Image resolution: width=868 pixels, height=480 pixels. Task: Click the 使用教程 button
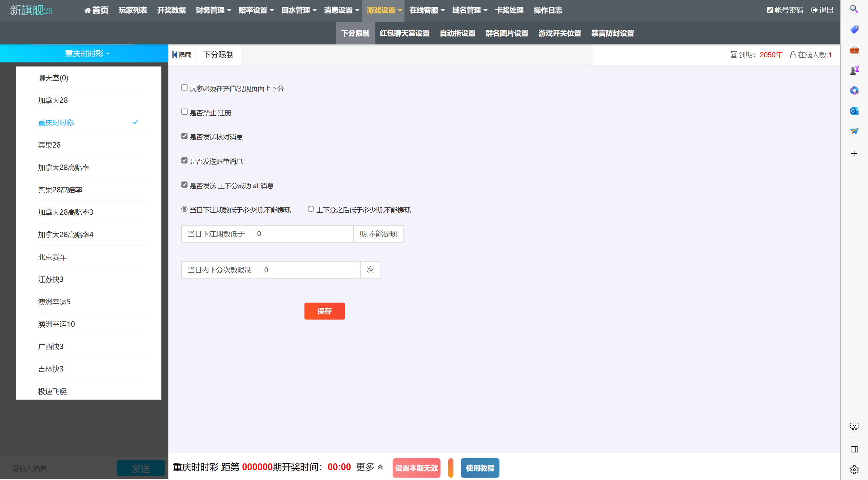coord(480,468)
